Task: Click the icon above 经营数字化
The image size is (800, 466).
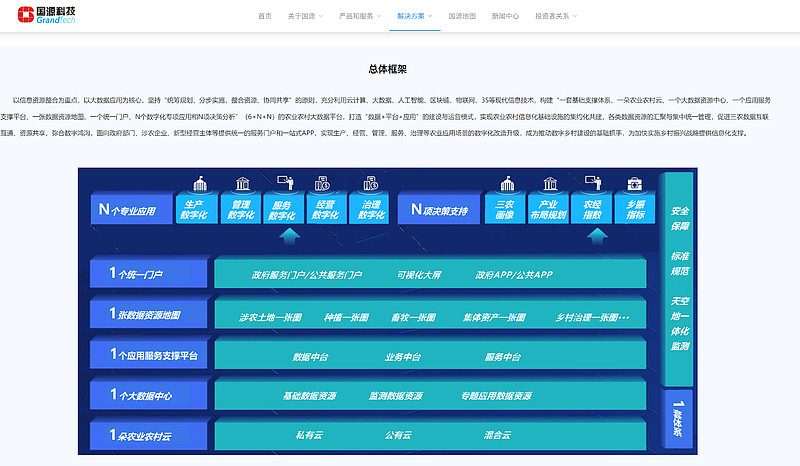Action: coord(322,183)
